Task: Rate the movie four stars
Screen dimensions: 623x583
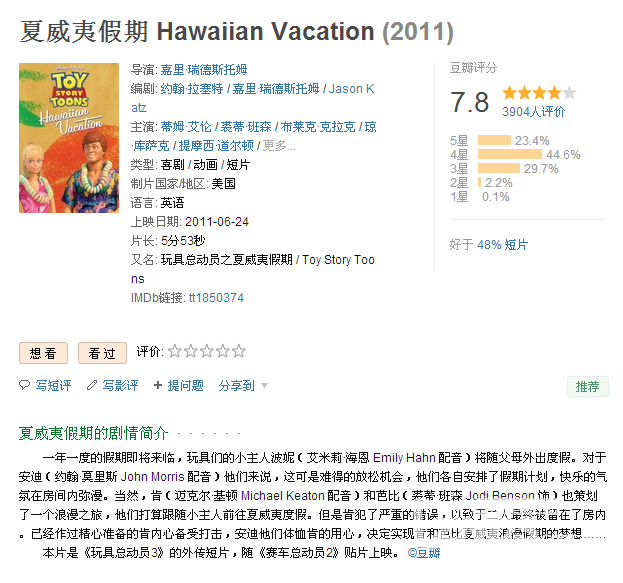Action: pyautogui.click(x=222, y=351)
